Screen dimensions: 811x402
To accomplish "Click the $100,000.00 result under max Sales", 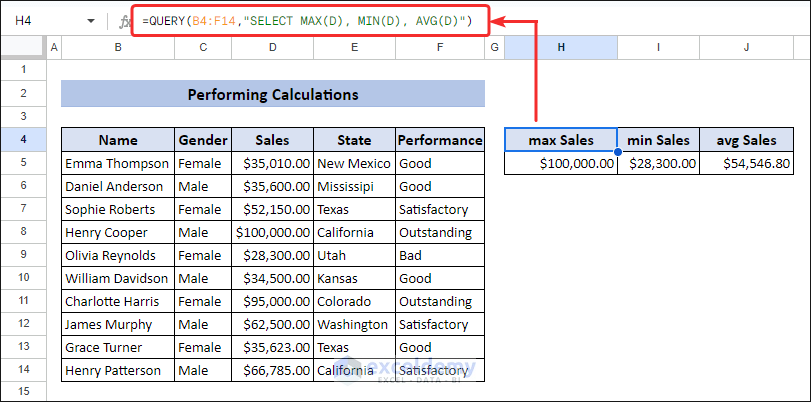I will [561, 163].
